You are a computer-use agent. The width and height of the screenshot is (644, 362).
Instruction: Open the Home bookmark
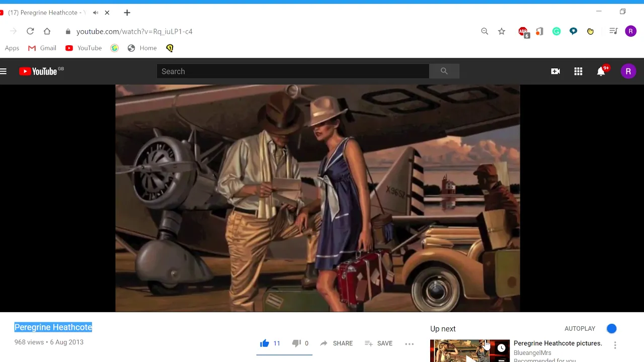[142, 48]
